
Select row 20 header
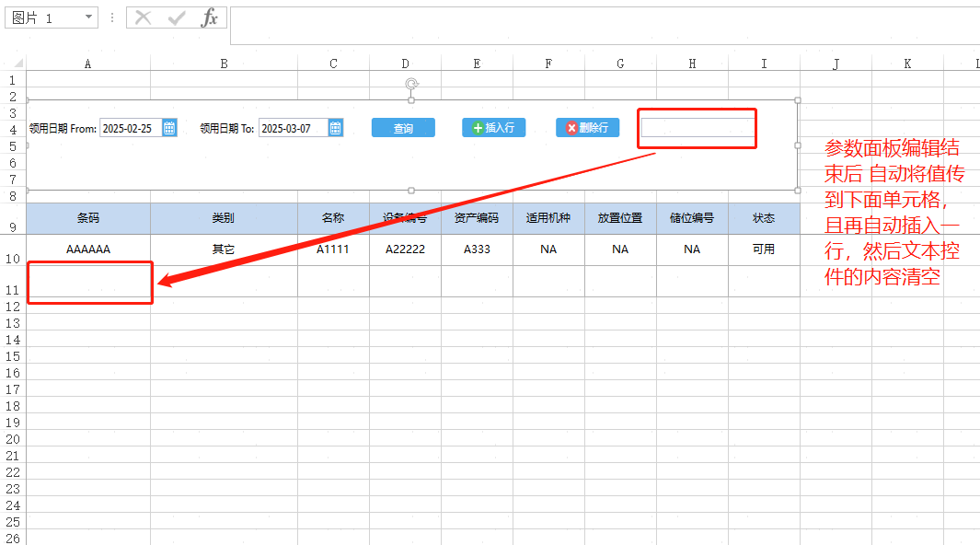(x=13, y=439)
